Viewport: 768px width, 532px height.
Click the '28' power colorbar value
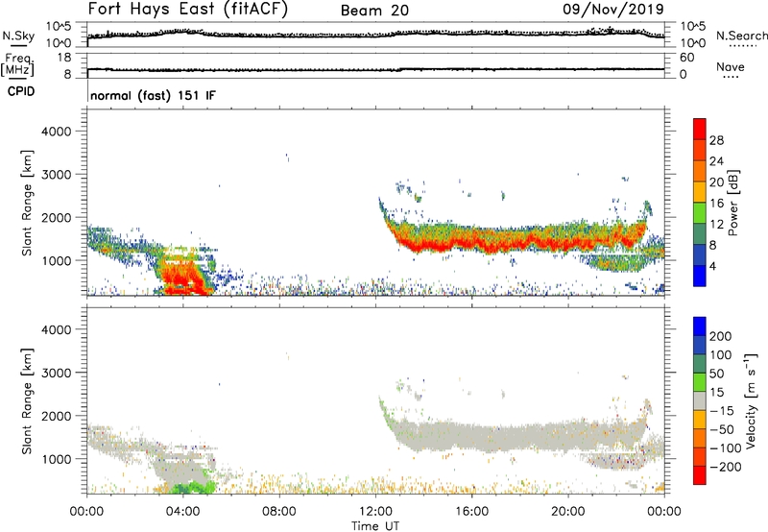pos(716,140)
